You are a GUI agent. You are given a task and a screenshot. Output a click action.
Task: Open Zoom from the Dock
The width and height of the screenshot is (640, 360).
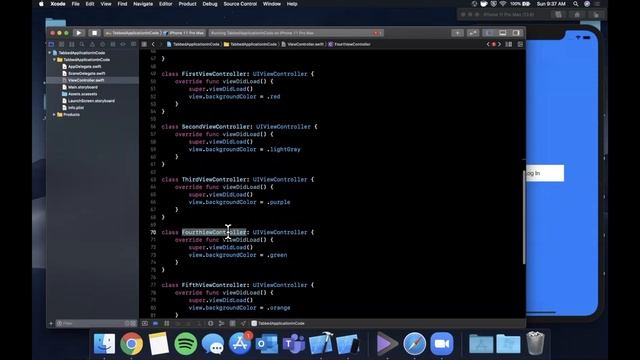coord(442,343)
